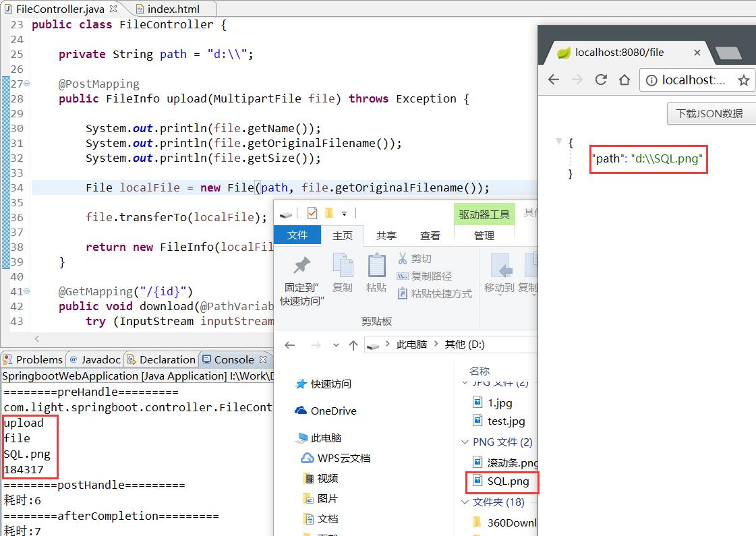This screenshot has height=536, width=756.
Task: Bookmark the page with the star icon
Action: tap(743, 80)
